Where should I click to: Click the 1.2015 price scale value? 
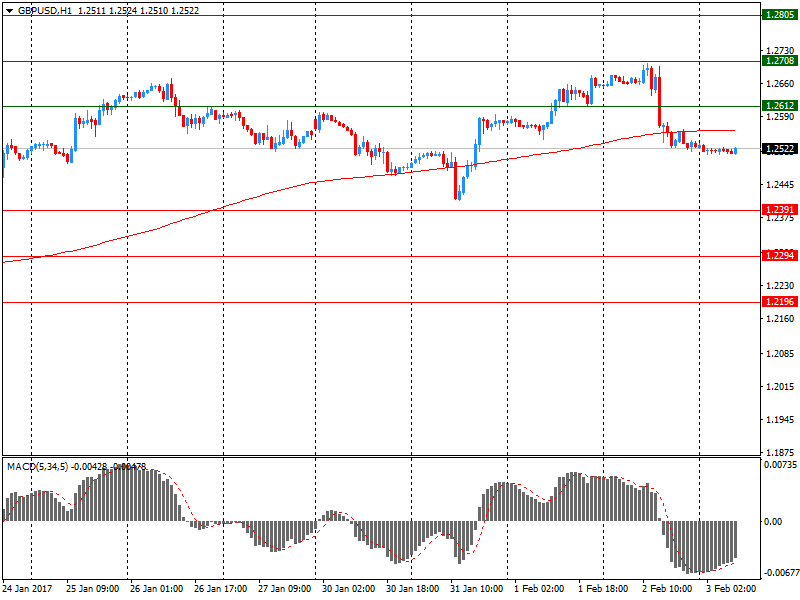coord(780,387)
